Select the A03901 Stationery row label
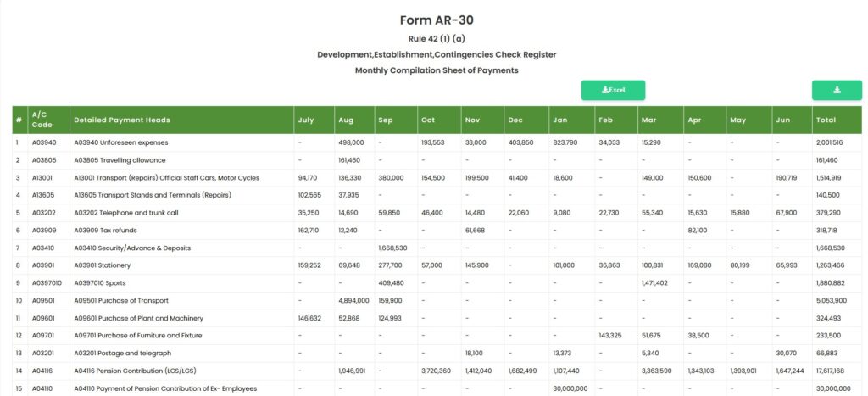This screenshot has height=396, width=868. point(103,265)
